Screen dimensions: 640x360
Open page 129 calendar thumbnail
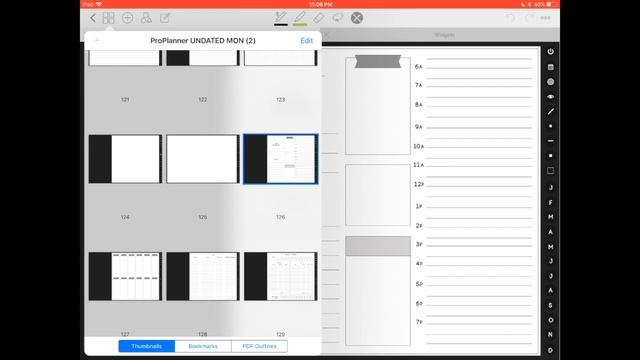280,276
